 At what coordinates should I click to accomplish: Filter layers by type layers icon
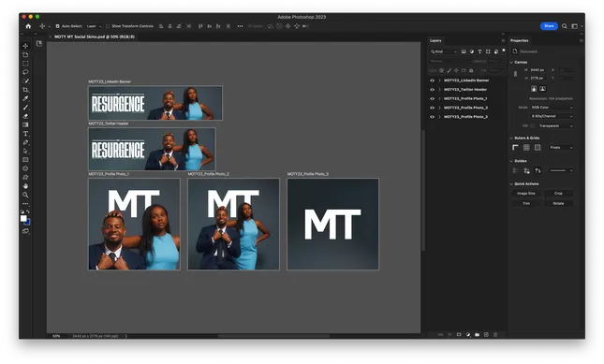(x=480, y=51)
